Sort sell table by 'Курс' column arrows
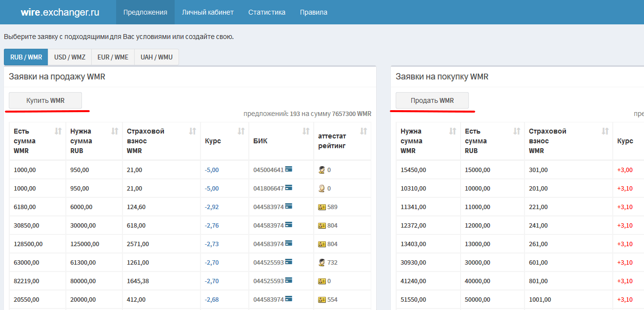 [x=241, y=131]
